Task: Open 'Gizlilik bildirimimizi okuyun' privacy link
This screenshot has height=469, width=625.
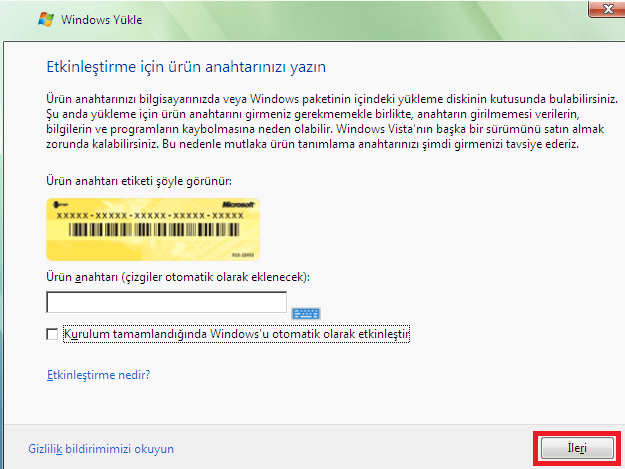Action: tap(101, 449)
